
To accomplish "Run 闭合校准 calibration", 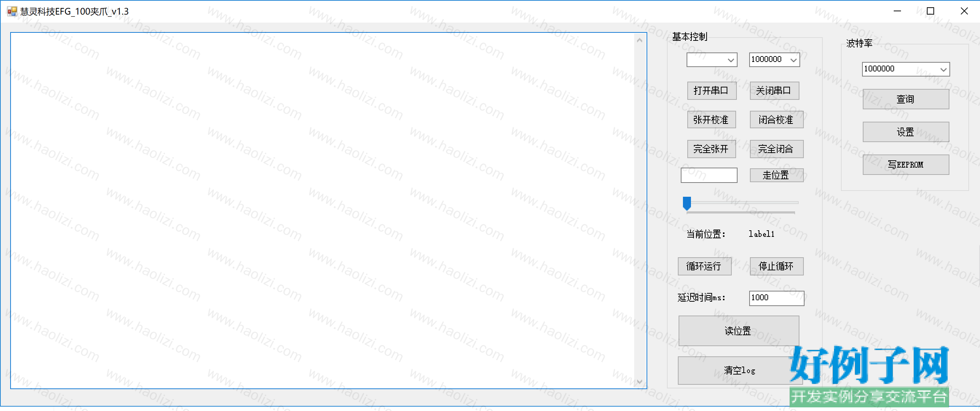I will tap(777, 120).
